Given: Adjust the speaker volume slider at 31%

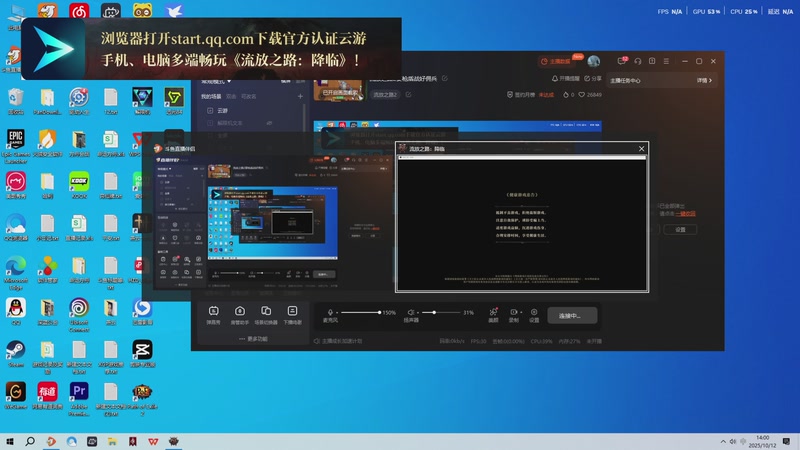Looking at the screenshot, I should pos(440,312).
